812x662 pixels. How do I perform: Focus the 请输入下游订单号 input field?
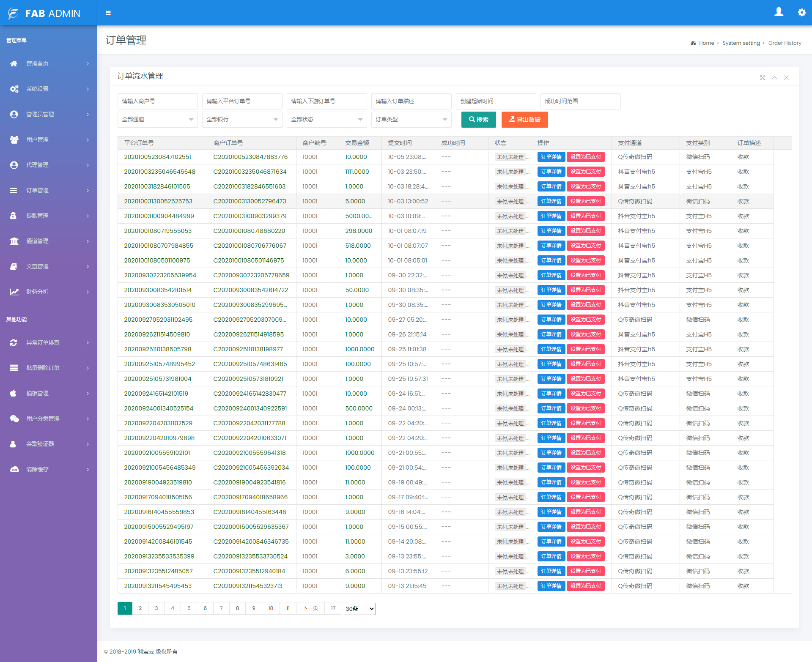point(326,101)
